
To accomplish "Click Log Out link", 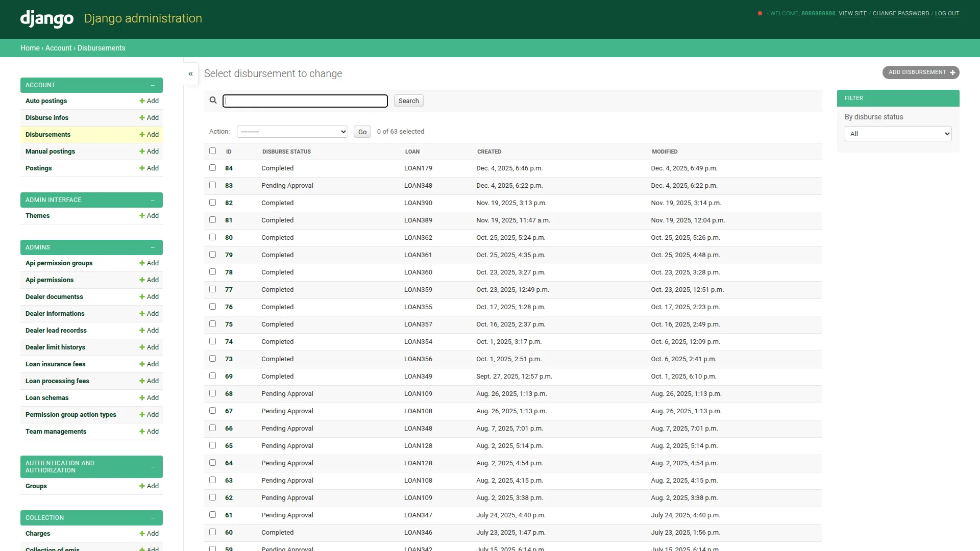I will pos(947,13).
